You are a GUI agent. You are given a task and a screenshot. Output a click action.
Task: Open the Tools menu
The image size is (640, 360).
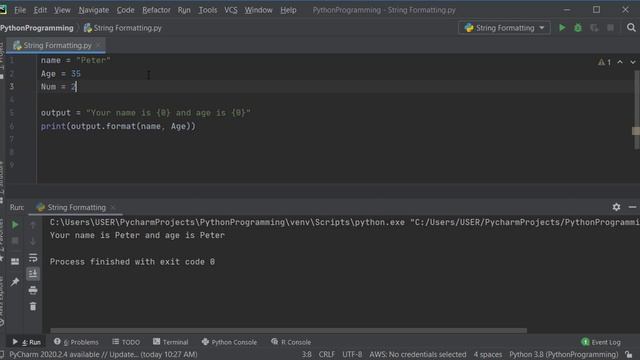[x=208, y=10]
